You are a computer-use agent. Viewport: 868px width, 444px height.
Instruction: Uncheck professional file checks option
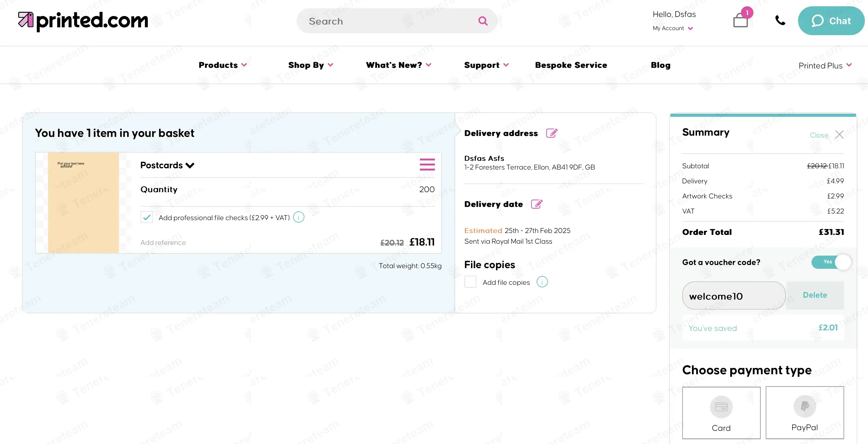(x=146, y=217)
